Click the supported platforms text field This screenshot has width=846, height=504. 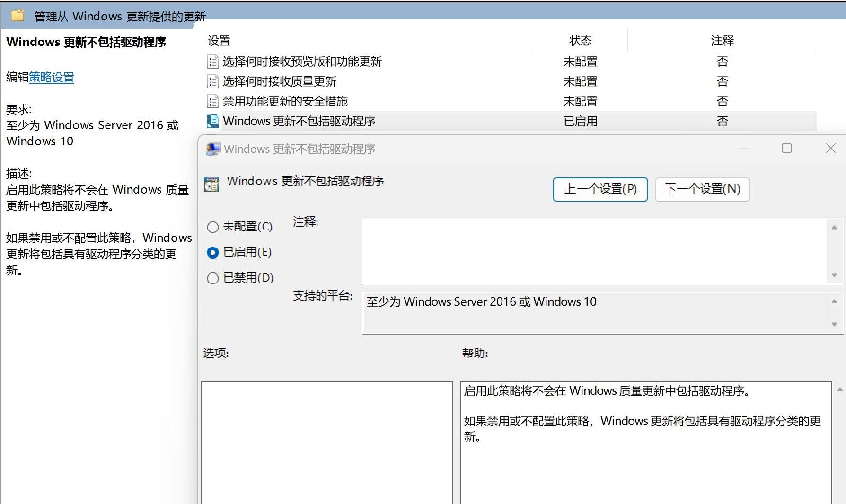coord(594,313)
